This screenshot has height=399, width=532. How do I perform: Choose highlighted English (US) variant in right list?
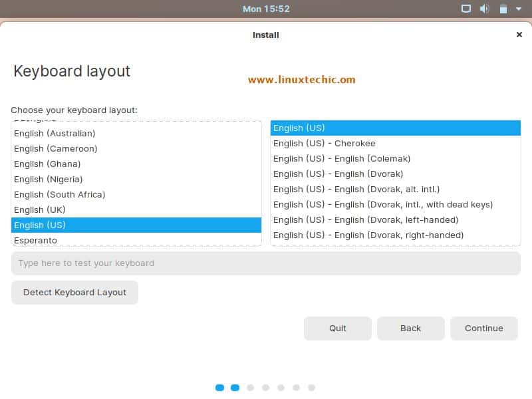coord(395,128)
